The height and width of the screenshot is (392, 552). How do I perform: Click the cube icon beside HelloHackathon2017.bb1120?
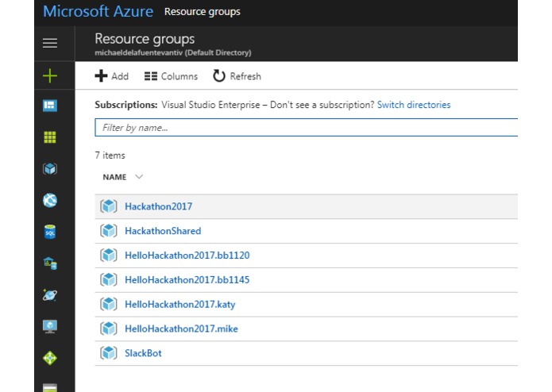point(109,256)
